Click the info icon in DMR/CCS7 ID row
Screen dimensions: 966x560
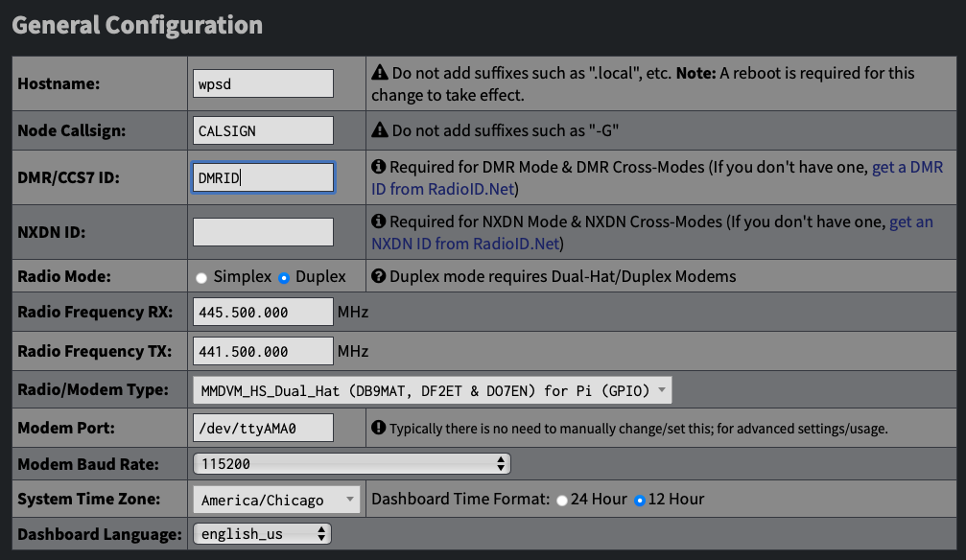coord(379,168)
